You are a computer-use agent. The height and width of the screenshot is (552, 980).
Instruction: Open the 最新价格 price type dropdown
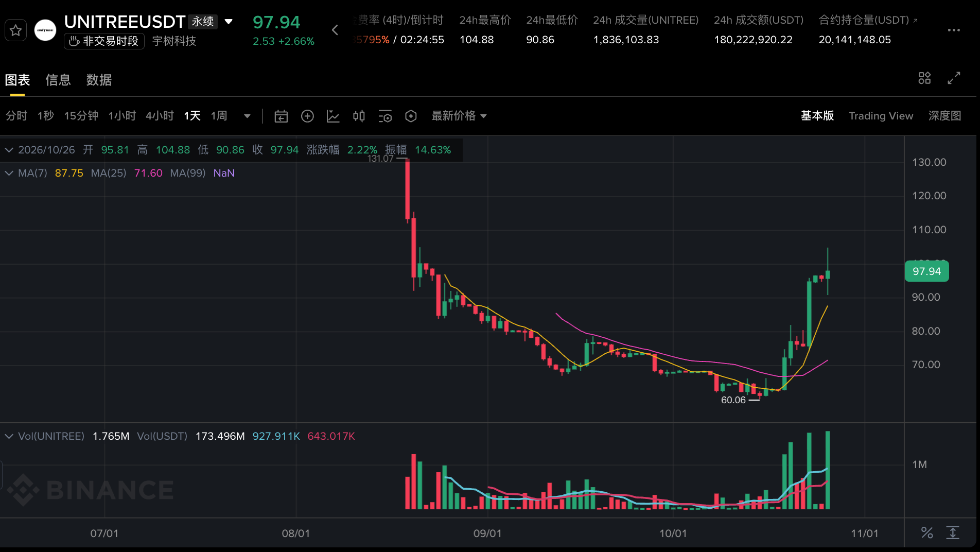click(x=459, y=116)
